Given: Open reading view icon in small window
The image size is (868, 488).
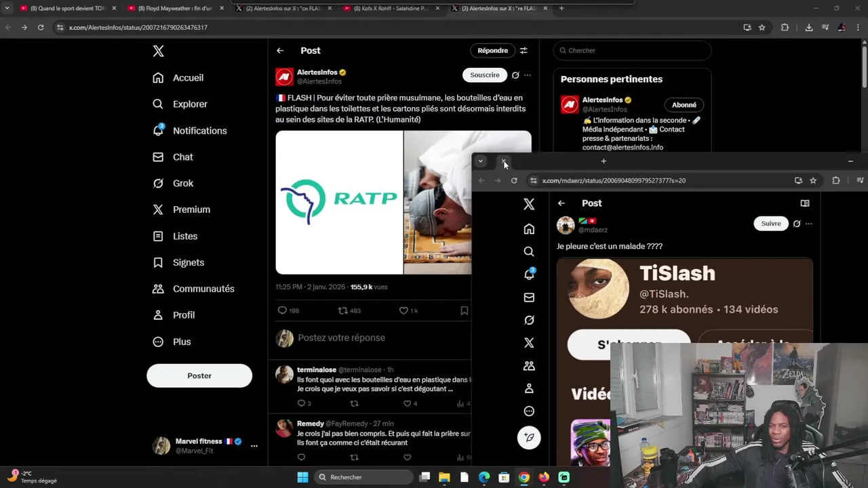Looking at the screenshot, I should (805, 203).
